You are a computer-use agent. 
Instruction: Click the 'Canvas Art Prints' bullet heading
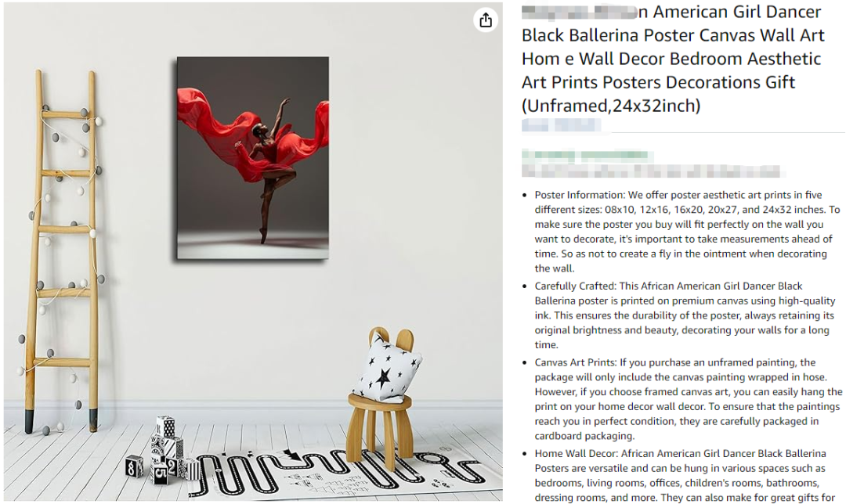click(x=575, y=362)
